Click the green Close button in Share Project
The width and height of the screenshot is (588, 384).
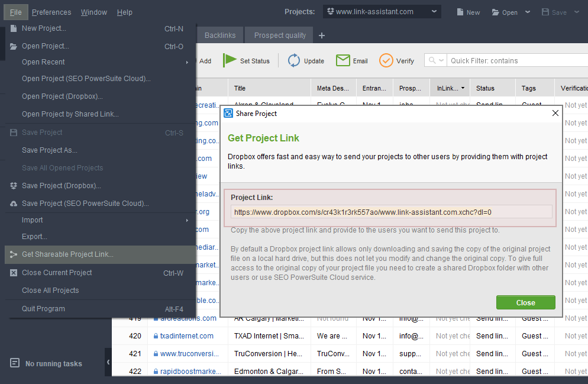click(525, 302)
